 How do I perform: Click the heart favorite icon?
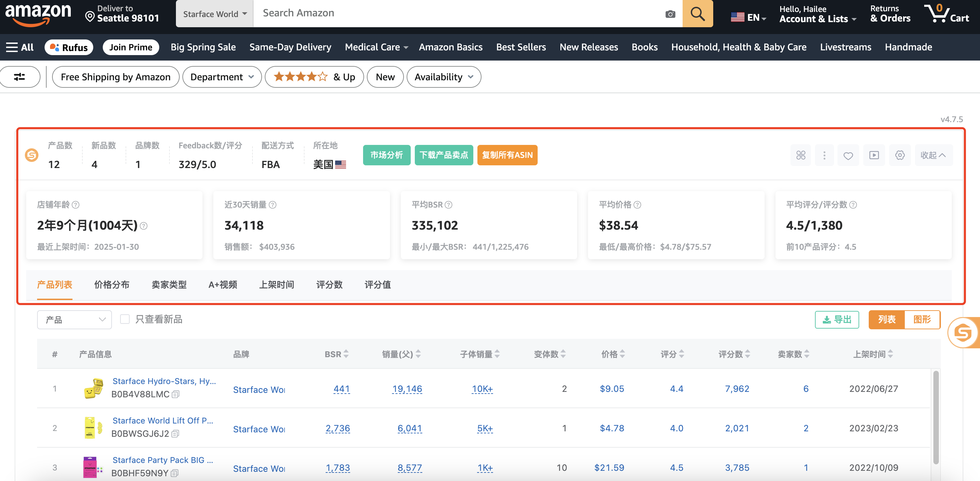(x=848, y=155)
